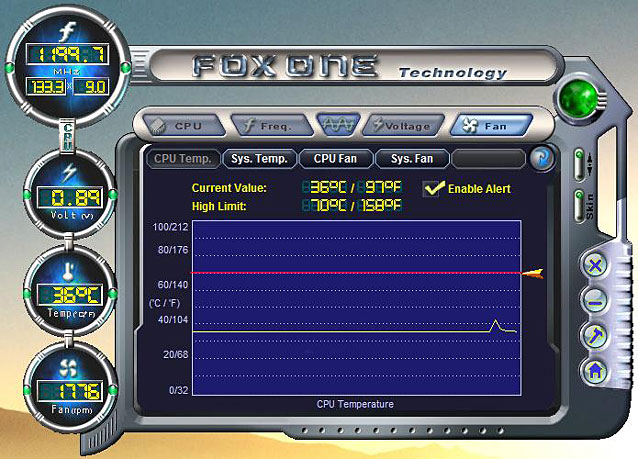The width and height of the screenshot is (638, 459).
Task: Click the FOXONE logo title
Action: [x=285, y=66]
